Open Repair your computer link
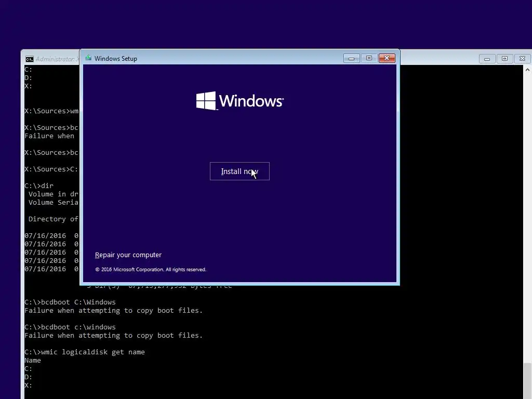532x399 pixels. [x=128, y=255]
